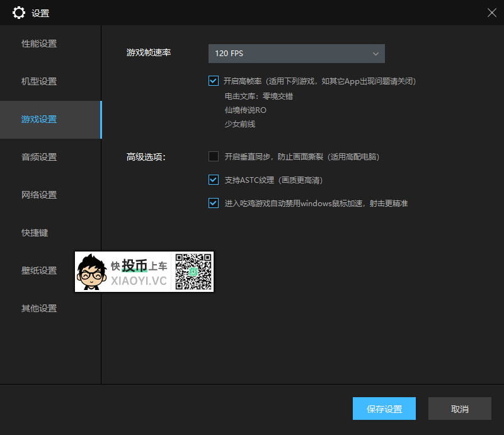The width and height of the screenshot is (504, 435).
Task: Disable the 开启高帧率 high frame rate option
Action: pyautogui.click(x=213, y=81)
